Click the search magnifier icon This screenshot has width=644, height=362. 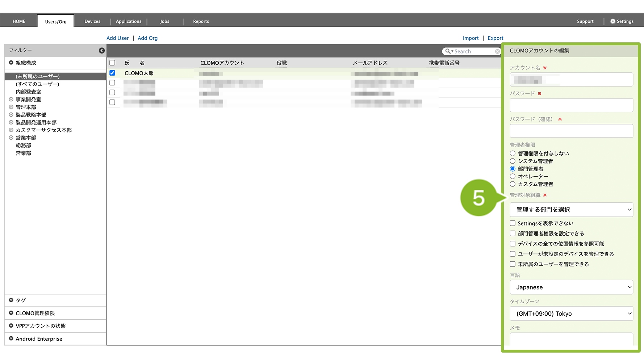(x=448, y=51)
